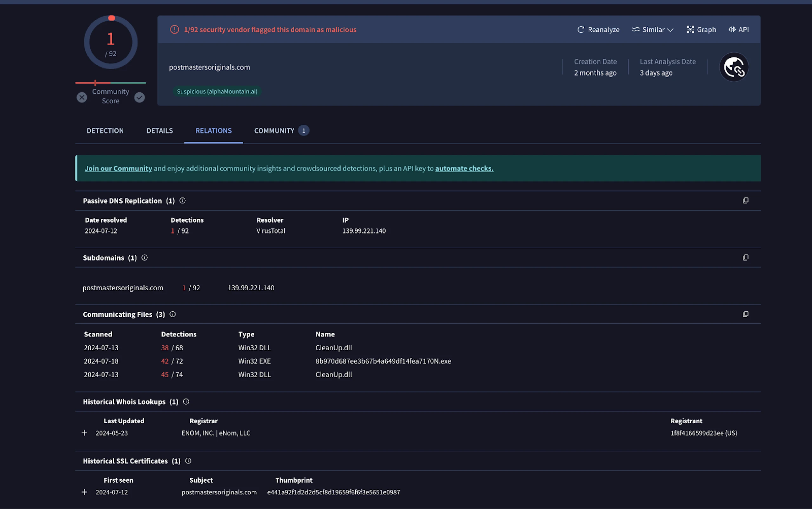This screenshot has width=812, height=509.
Task: Expand the 2024-05-23 Whois record
Action: (x=84, y=433)
